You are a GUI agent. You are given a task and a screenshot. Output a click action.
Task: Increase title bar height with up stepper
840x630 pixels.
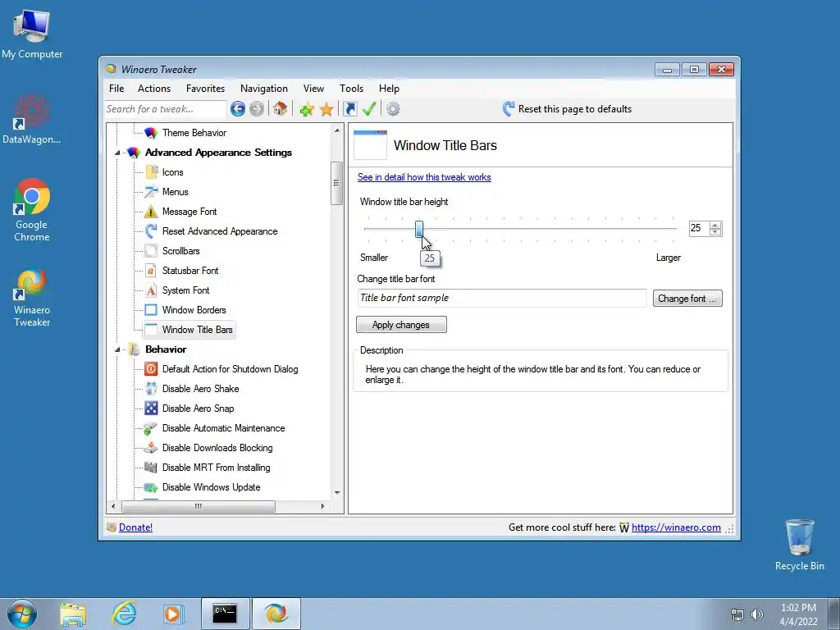point(715,225)
